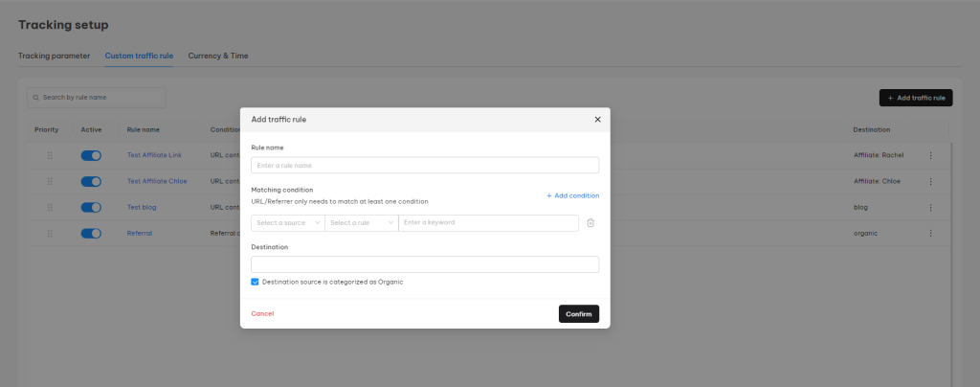Open more options for Affiliate: Chloe row
Image resolution: width=980 pixels, height=387 pixels.
[930, 181]
